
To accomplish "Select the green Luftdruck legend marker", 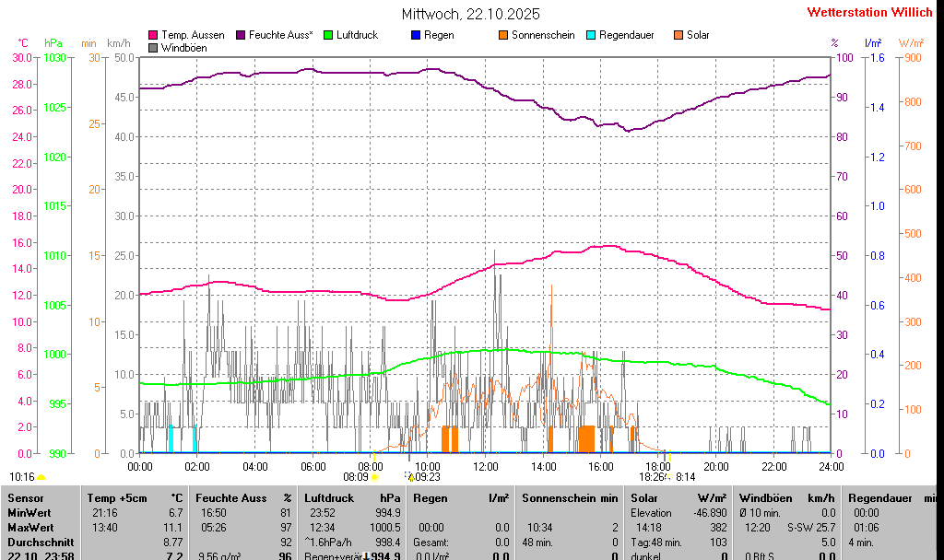I will click(327, 35).
